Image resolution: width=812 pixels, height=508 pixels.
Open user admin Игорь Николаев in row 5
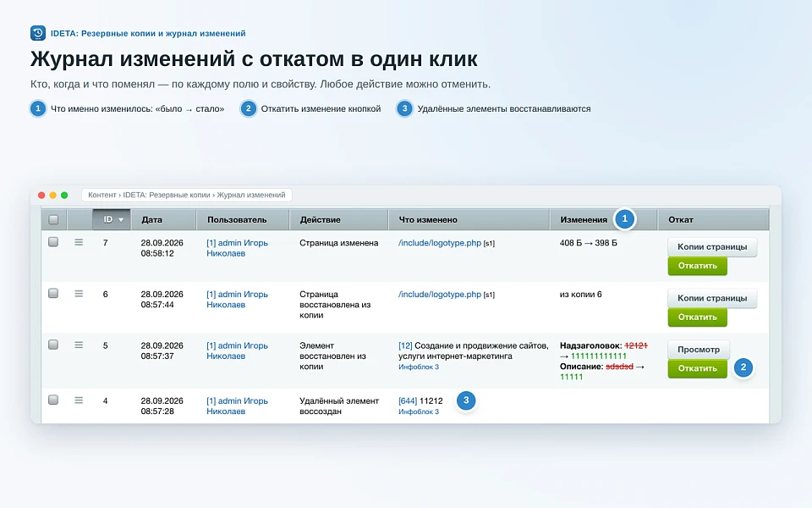237,351
